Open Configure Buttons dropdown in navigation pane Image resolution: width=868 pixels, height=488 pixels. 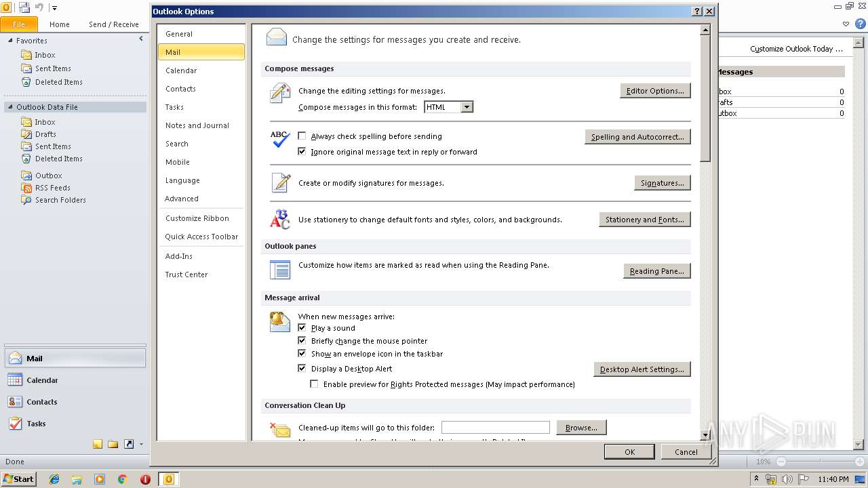point(141,445)
